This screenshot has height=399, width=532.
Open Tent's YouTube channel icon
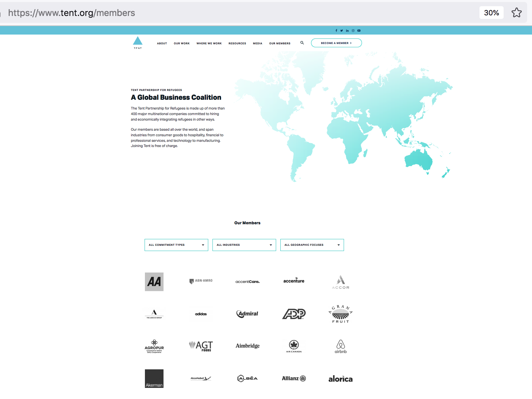359,31
